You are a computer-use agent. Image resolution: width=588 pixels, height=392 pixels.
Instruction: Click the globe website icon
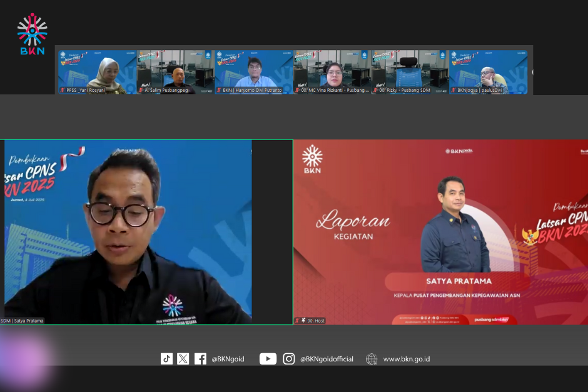(x=372, y=359)
